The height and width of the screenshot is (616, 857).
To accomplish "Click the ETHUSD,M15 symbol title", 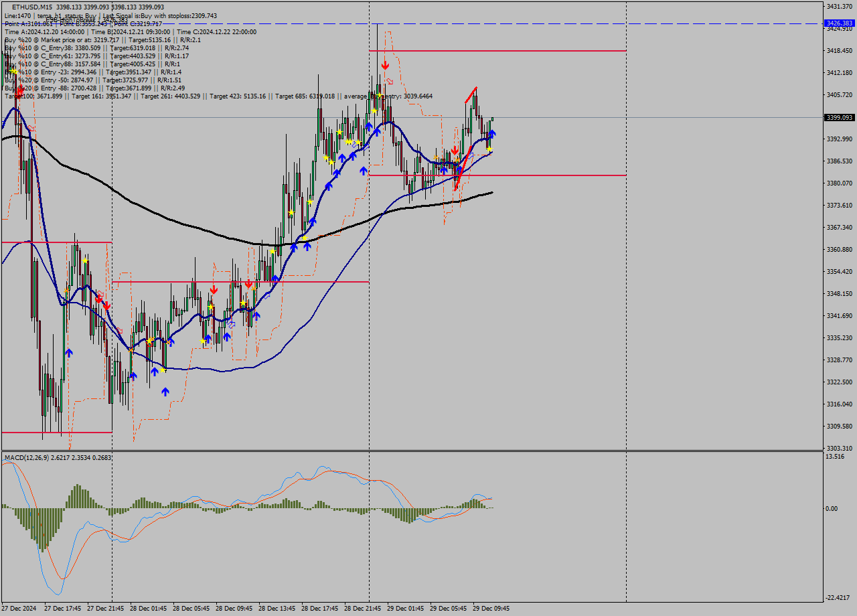I will pyautogui.click(x=32, y=7).
